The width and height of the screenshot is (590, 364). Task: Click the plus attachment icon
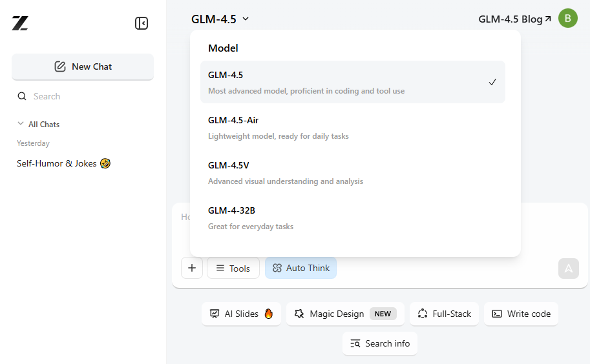pos(192,268)
